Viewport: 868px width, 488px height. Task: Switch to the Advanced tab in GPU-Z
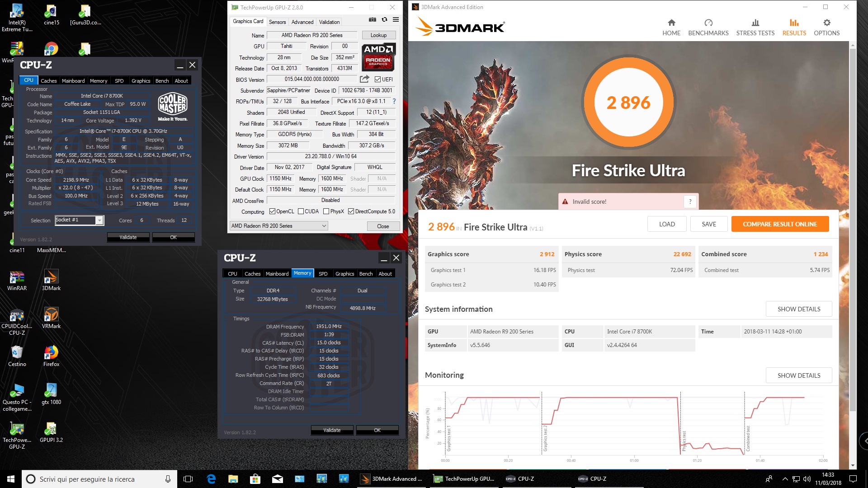point(302,22)
